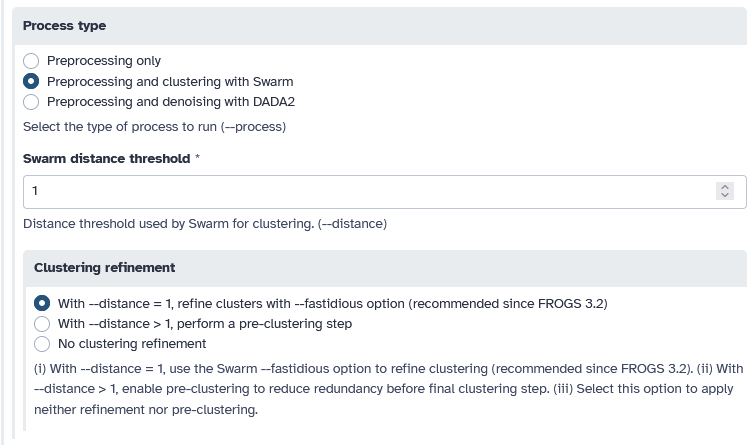Click the 'Preprocessing and denoising with DADA2' label text
The image size is (751, 445).
(171, 101)
